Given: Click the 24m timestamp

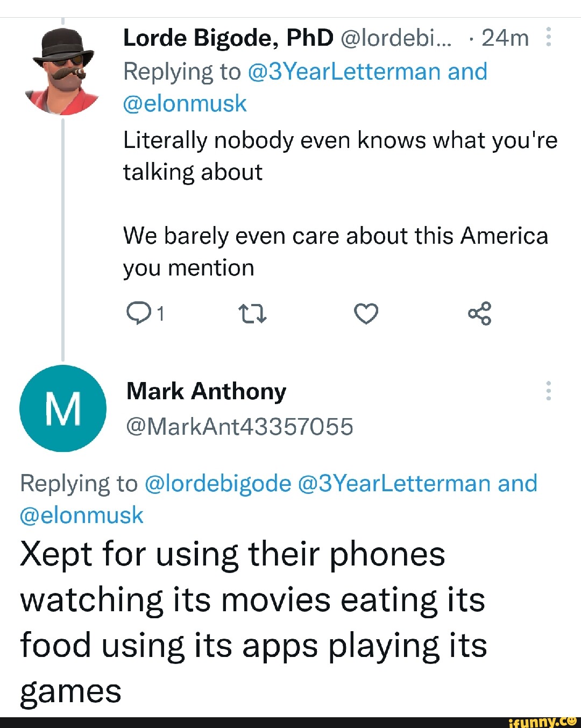Looking at the screenshot, I should coord(505,38).
